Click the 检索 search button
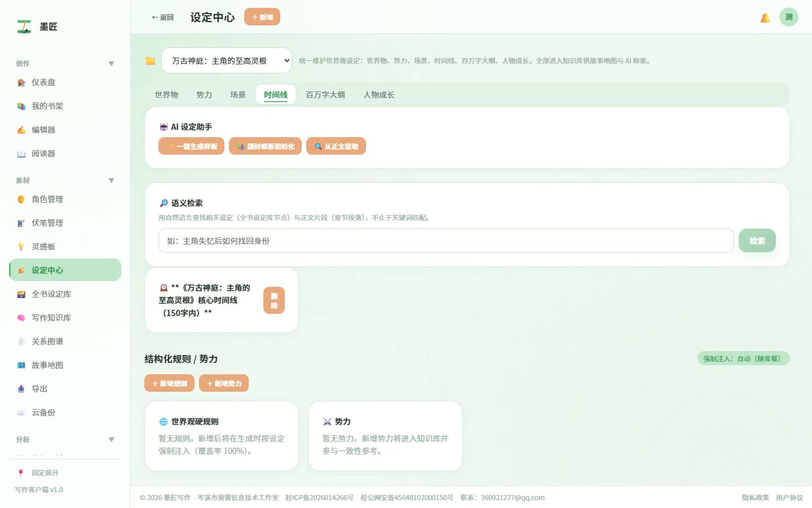The height and width of the screenshot is (508, 812). click(x=757, y=240)
